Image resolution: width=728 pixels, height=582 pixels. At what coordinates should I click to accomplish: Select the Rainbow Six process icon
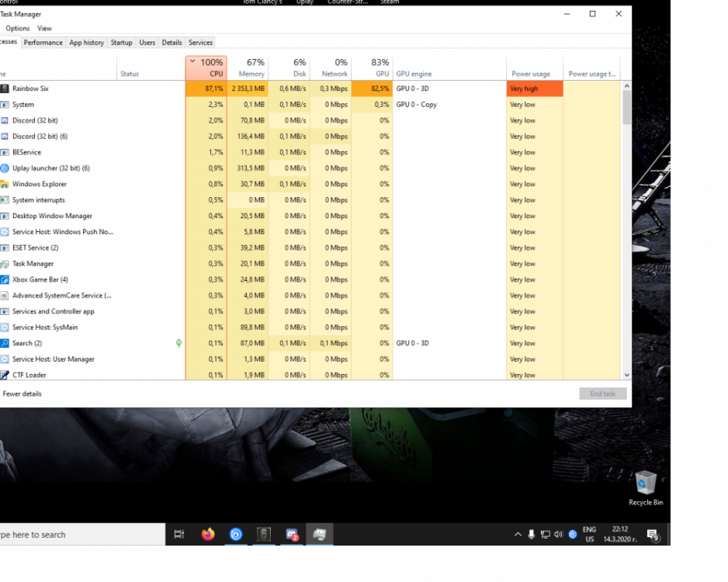pos(4,88)
